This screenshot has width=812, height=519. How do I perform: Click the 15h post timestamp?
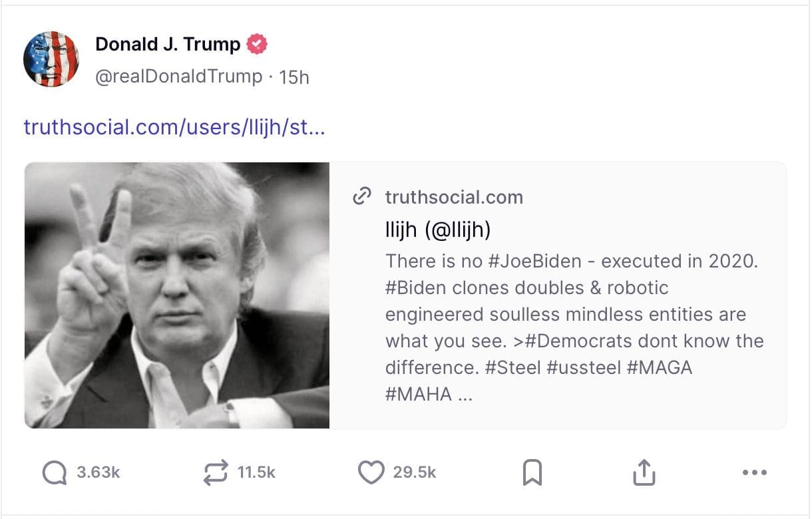tap(294, 77)
